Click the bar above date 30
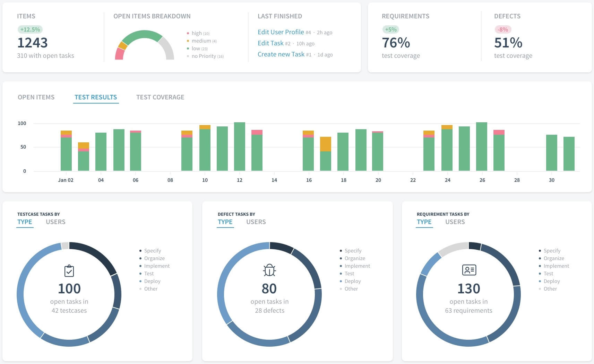This screenshot has width=594, height=364. click(x=552, y=153)
